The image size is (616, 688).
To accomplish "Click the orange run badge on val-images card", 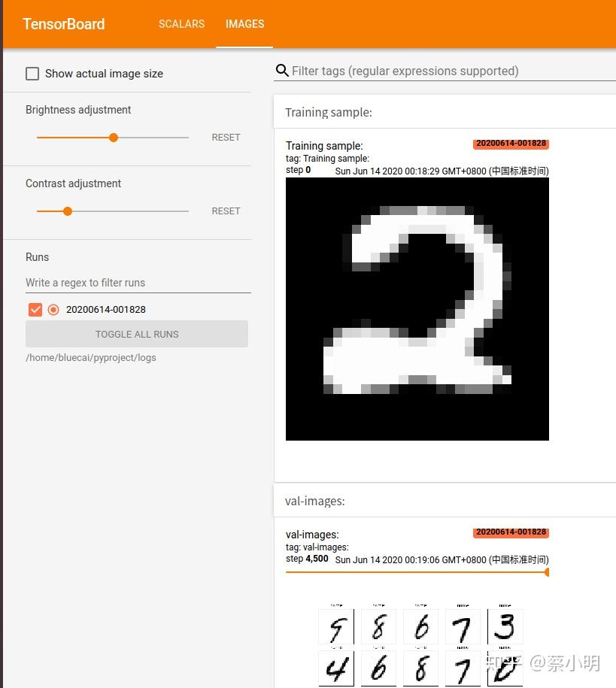I will point(511,532).
